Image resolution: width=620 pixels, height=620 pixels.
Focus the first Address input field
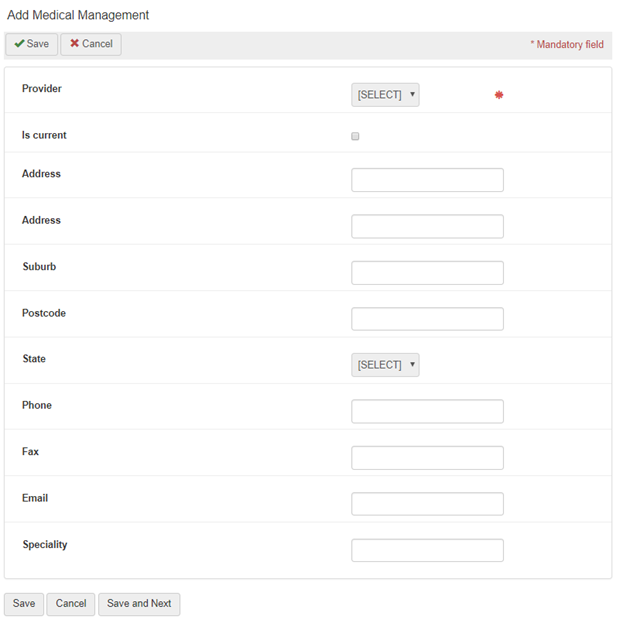427,180
